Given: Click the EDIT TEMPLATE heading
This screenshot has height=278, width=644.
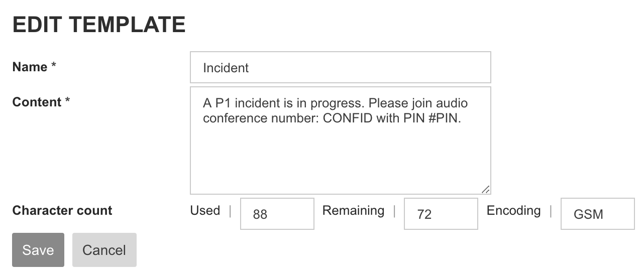Looking at the screenshot, I should point(99,25).
